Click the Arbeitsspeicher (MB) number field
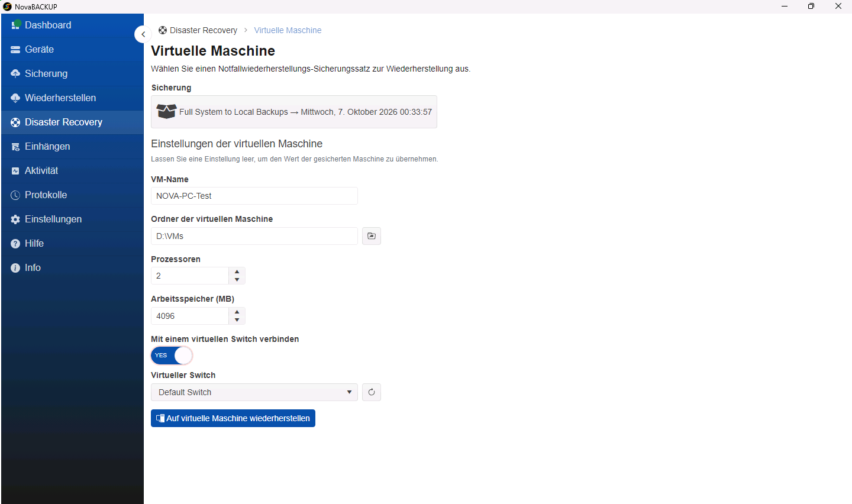Image resolution: width=852 pixels, height=504 pixels. 190,316
